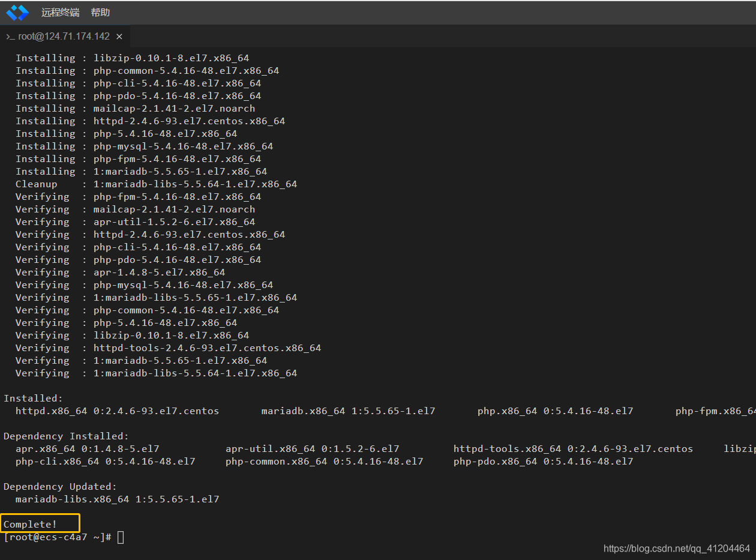Click the '[root@ecs-c4a7 ~]#' prompt text
Viewport: 756px width, 560px height.
tap(58, 537)
